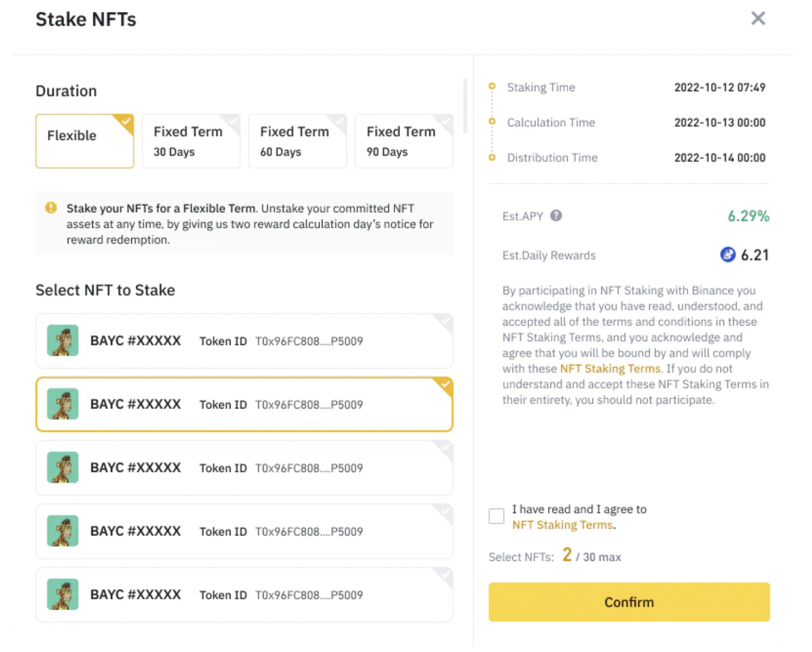Click the Est.Daily Rewards label
812x652 pixels.
pyautogui.click(x=549, y=255)
